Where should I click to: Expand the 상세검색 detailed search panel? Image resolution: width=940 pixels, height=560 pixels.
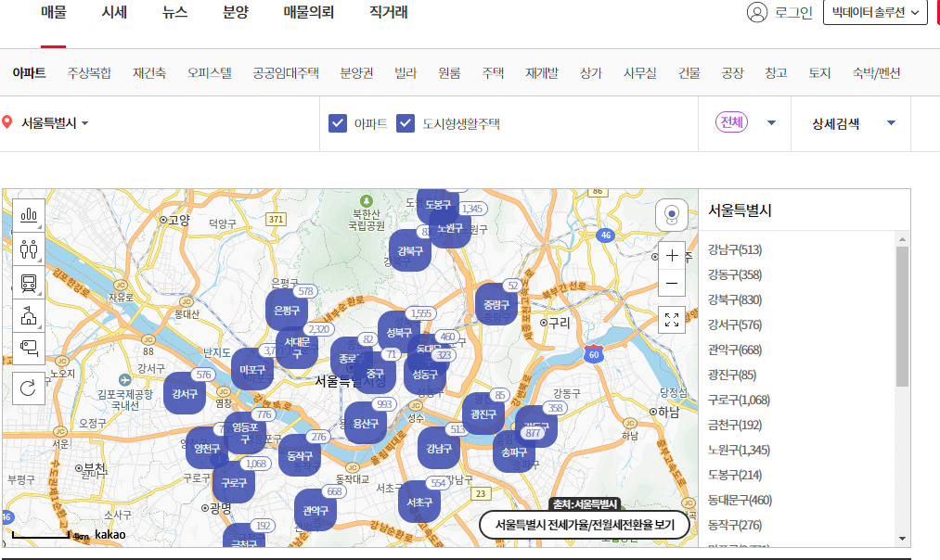(853, 123)
